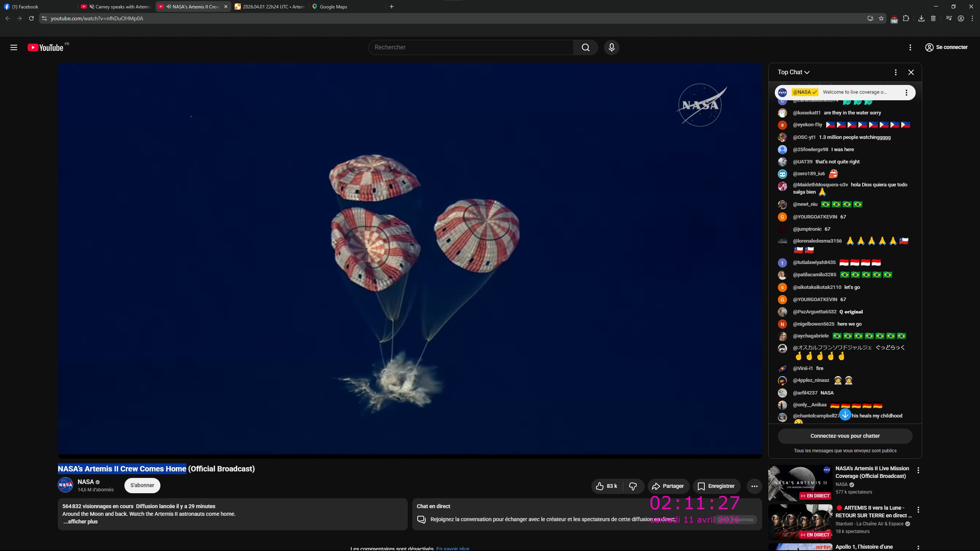Click S'abonner to subscribe to NASA

142,485
